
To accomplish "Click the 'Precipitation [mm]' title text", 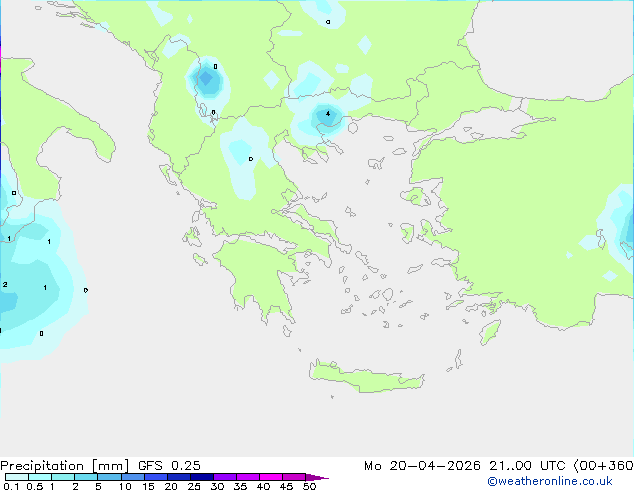I will [65, 466].
